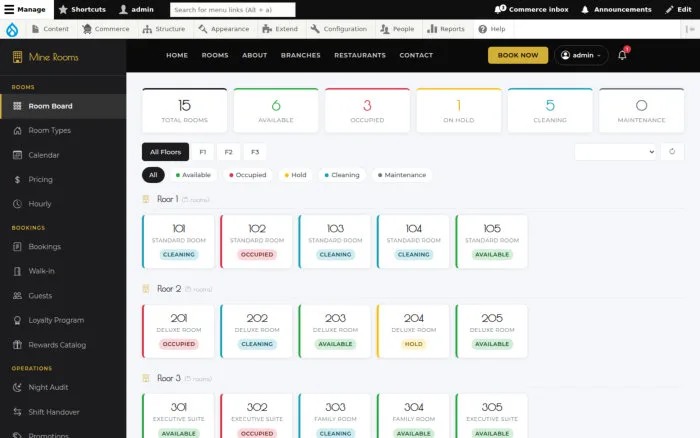The height and width of the screenshot is (438, 700).
Task: Open the Structure admin menu
Action: tap(163, 29)
